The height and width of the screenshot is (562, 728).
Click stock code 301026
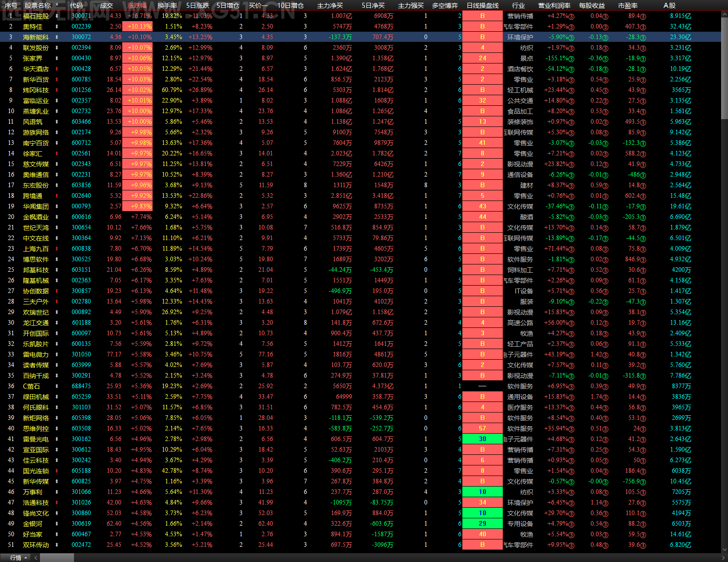point(81,503)
